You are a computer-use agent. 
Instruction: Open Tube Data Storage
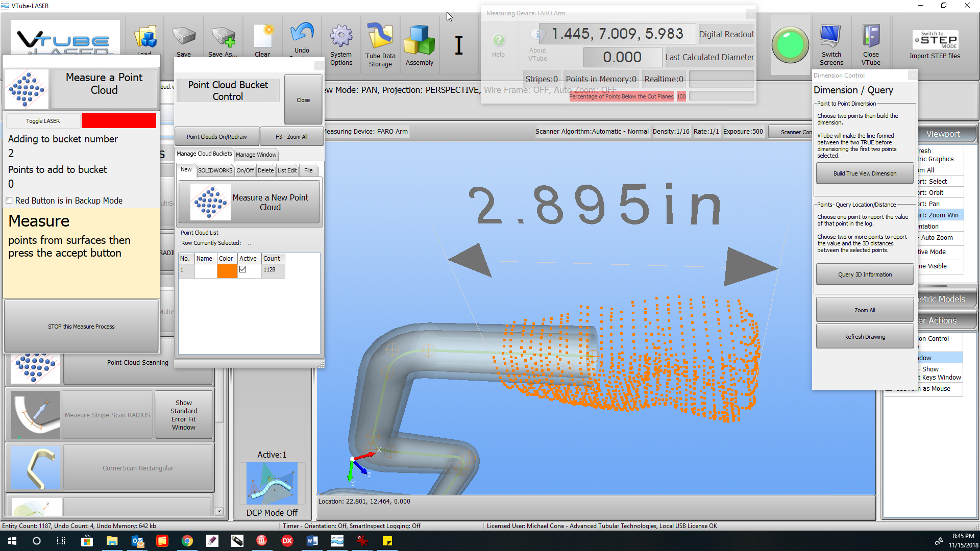point(380,37)
